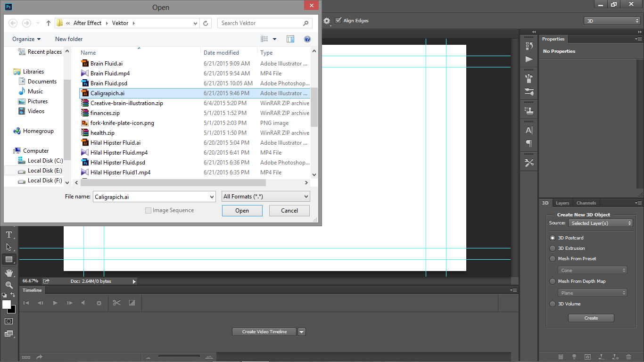Open the Tool Presets panel icon
The height and width of the screenshot is (362, 644).
529,163
